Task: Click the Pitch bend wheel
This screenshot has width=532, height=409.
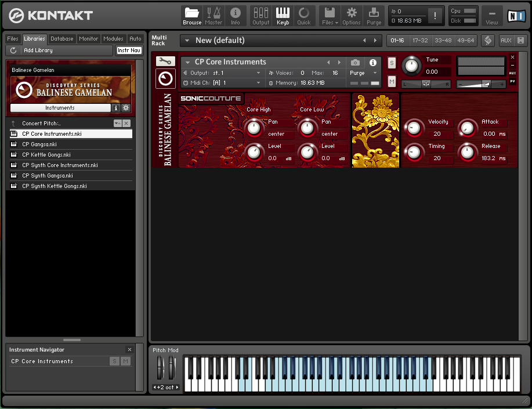Action: 161,368
